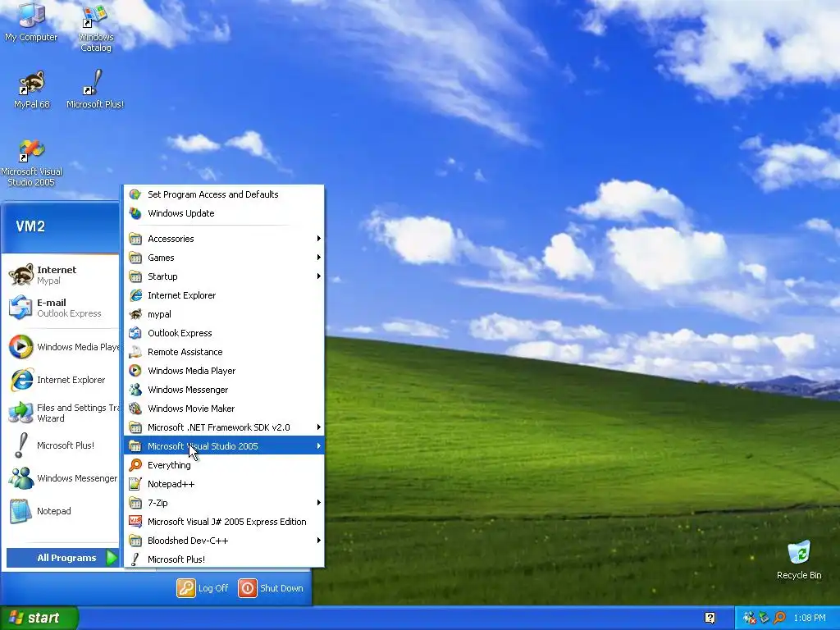
Task: Click All Programs button
Action: coord(63,558)
